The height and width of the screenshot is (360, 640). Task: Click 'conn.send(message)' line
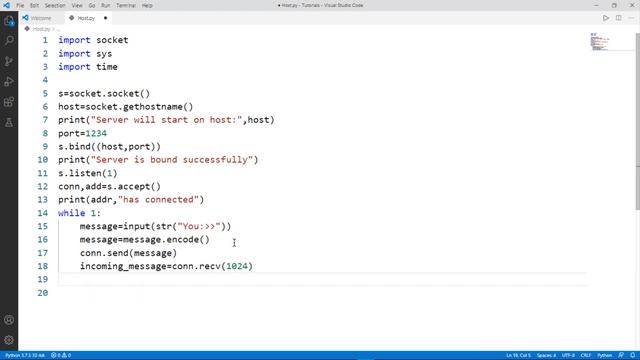[x=128, y=253]
